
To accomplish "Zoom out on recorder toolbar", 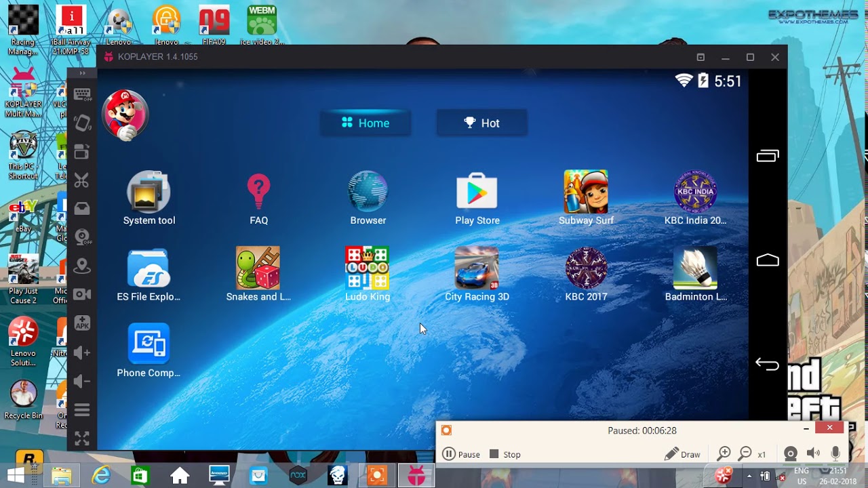I will (745, 454).
